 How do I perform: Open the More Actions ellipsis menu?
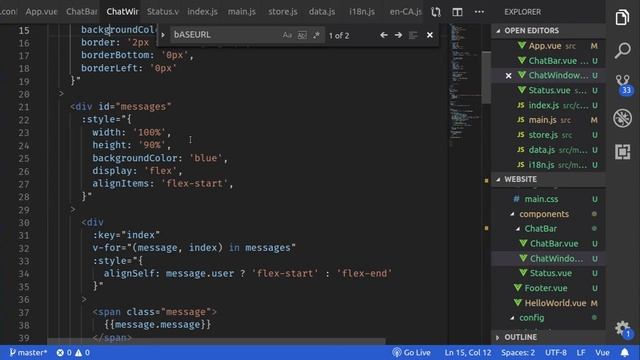pyautogui.click(x=479, y=12)
